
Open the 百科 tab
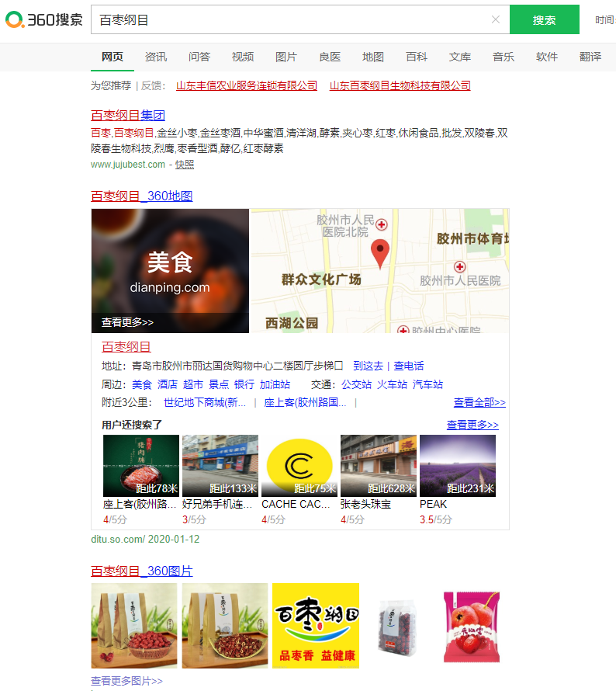(417, 57)
